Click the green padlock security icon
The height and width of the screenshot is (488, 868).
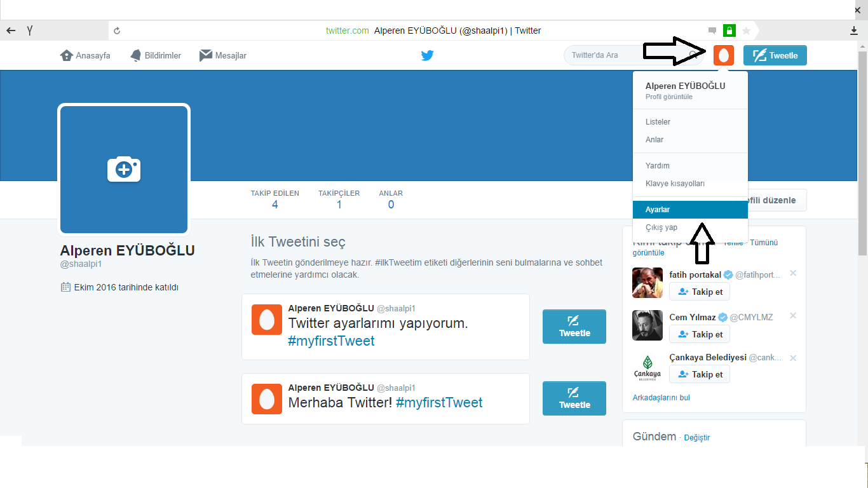(729, 30)
